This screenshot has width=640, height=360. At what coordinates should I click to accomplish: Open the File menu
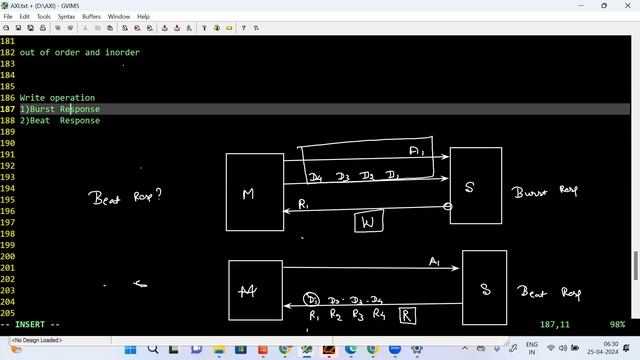coord(8,16)
